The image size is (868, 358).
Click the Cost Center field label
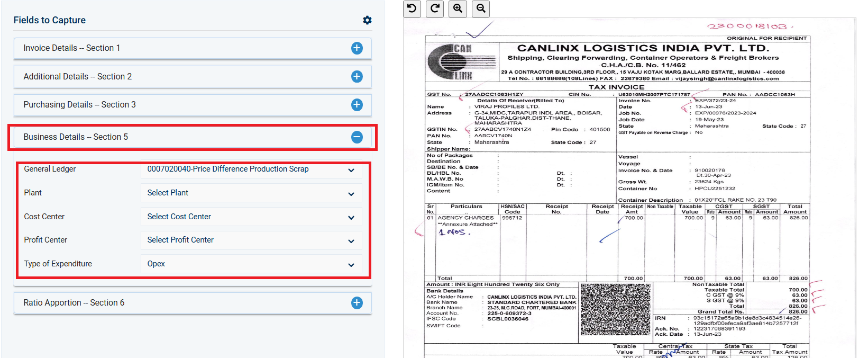tap(44, 217)
